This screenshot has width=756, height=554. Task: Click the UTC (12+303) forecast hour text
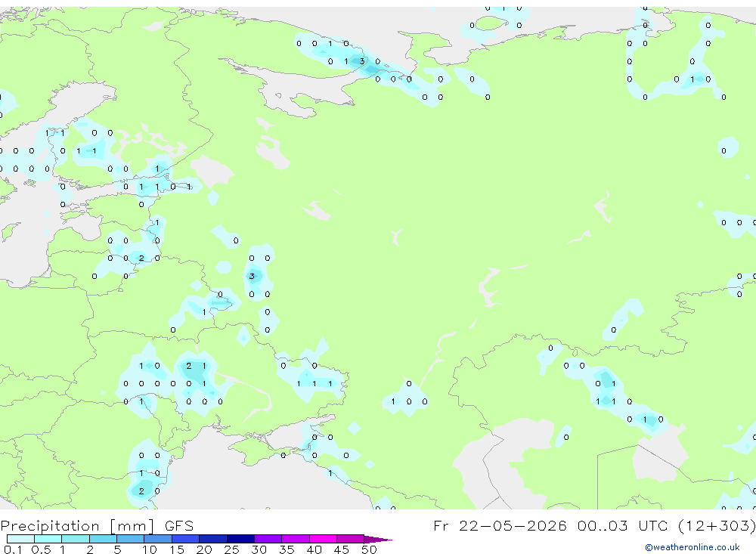697,525
